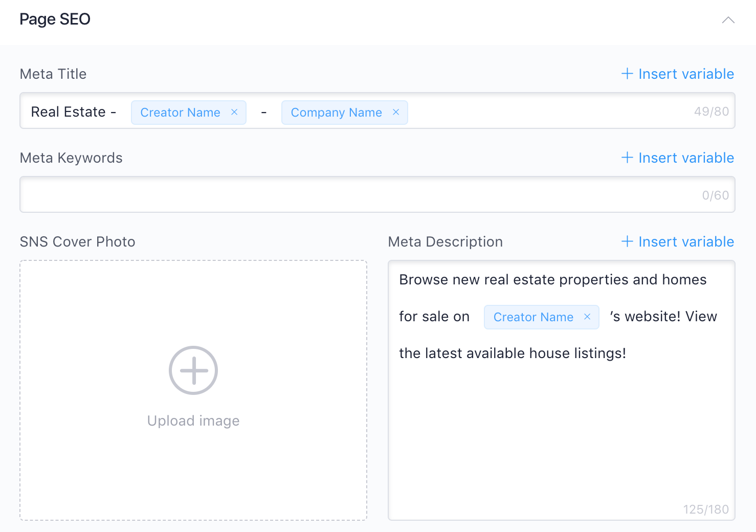
Task: Click the plus icon beside Meta Keywords' Insert variable
Action: (627, 158)
